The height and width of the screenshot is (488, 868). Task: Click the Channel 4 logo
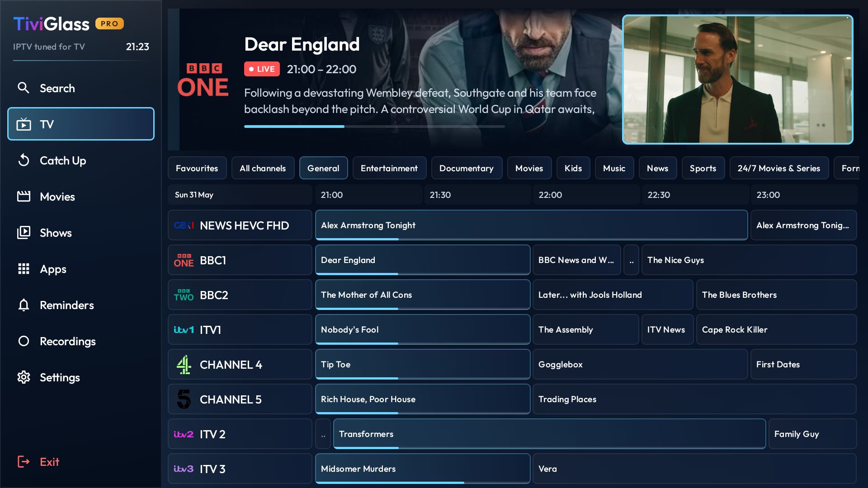click(184, 364)
